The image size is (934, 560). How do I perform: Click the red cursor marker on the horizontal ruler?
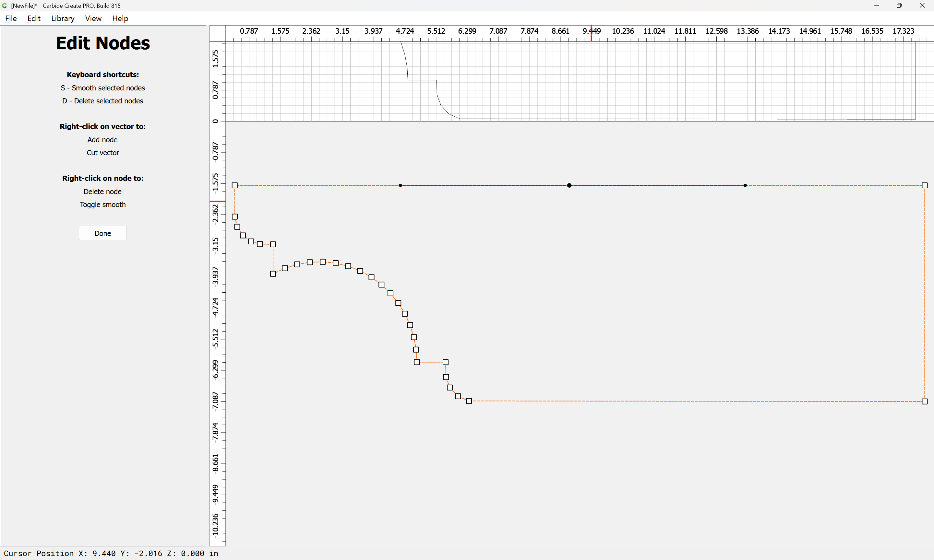(x=591, y=34)
